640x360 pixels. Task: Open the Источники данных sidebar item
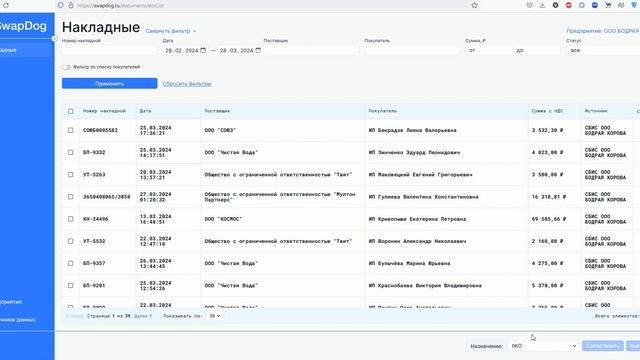pos(18,320)
